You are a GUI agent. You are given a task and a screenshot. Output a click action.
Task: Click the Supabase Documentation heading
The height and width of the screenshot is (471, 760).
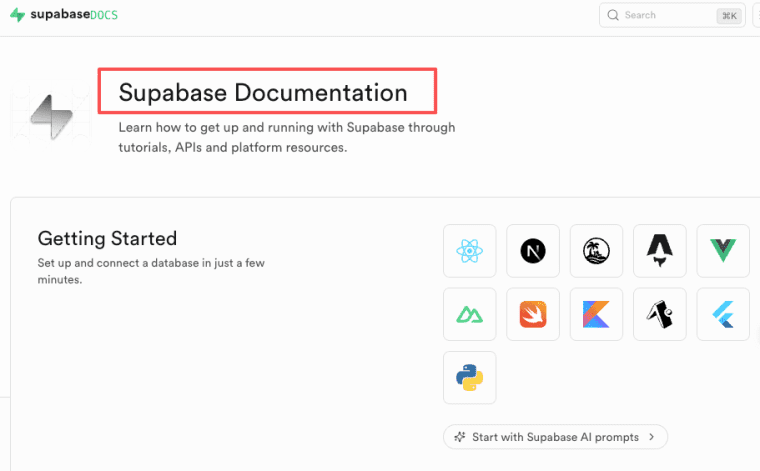coord(263,93)
